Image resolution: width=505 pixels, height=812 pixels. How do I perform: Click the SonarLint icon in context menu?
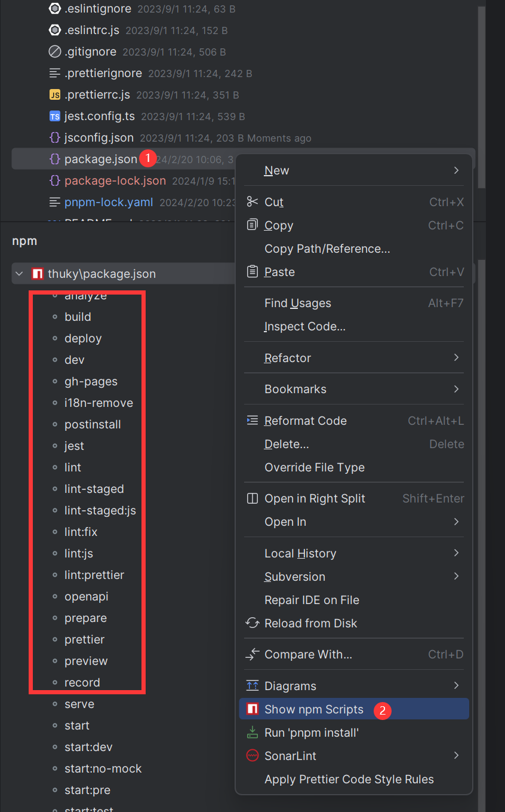click(x=252, y=756)
